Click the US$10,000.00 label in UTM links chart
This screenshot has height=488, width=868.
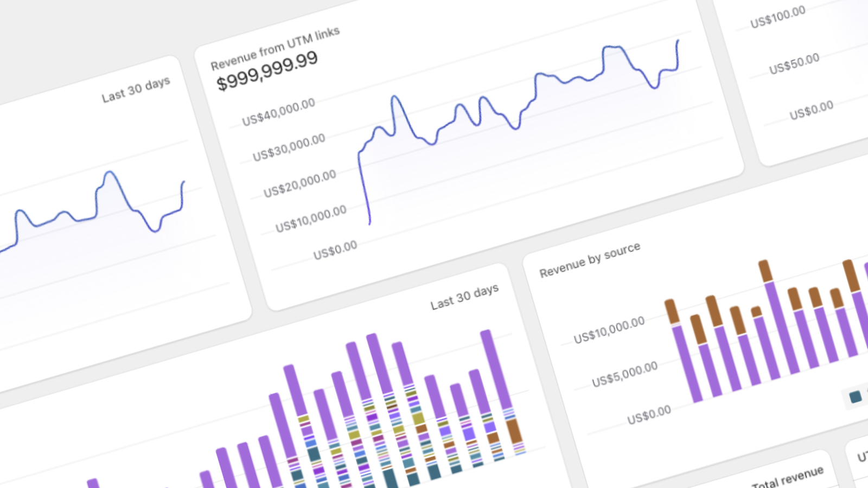311,219
